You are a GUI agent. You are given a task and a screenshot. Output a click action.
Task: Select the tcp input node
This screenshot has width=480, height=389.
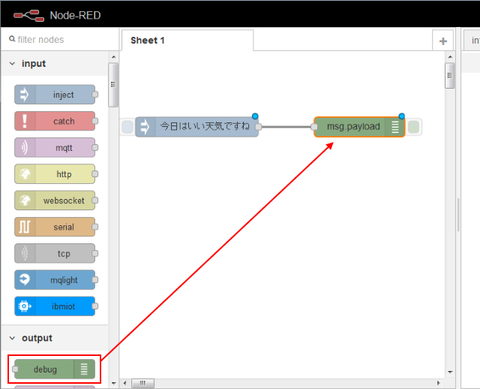pyautogui.click(x=55, y=254)
